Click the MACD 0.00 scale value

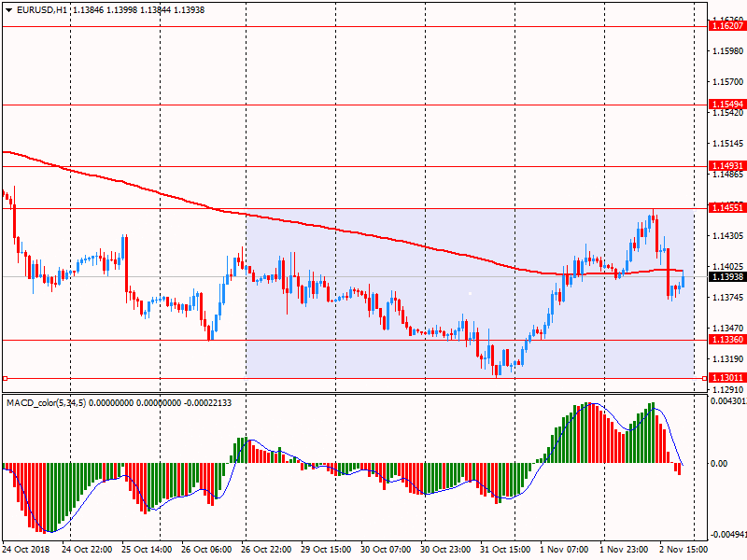[719, 463]
